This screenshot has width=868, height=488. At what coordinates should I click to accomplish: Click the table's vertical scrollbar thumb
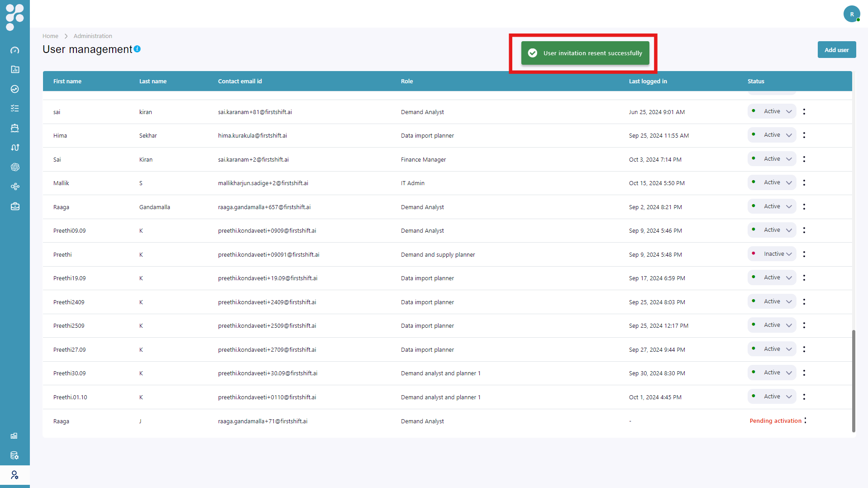point(854,381)
